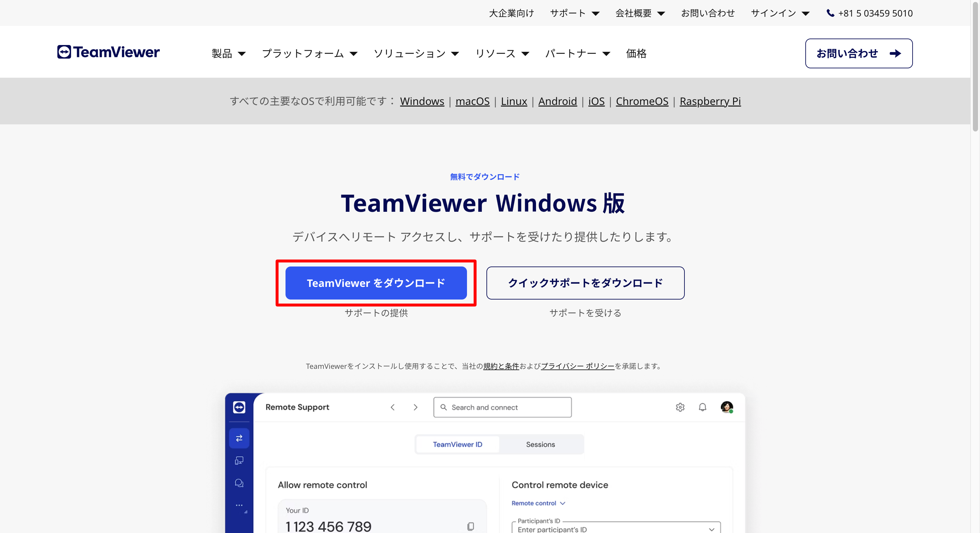Expand the Remote control mode dropdown

[538, 503]
